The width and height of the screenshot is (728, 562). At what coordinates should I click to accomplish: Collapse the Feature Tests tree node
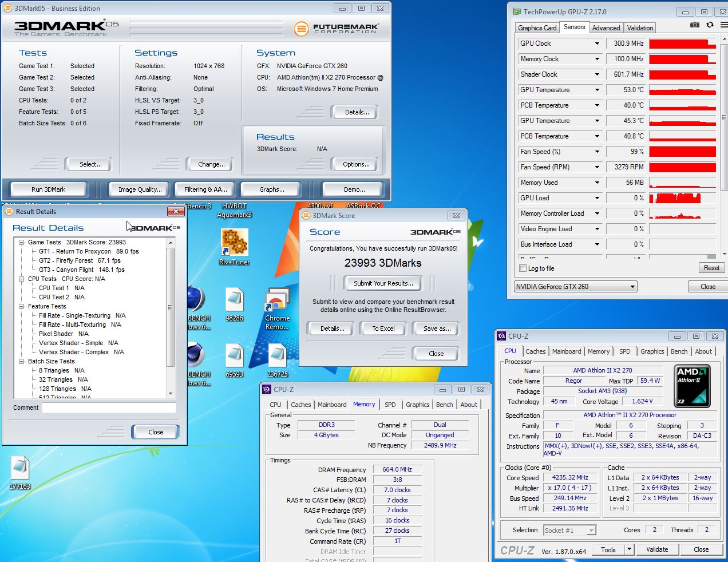[22, 306]
